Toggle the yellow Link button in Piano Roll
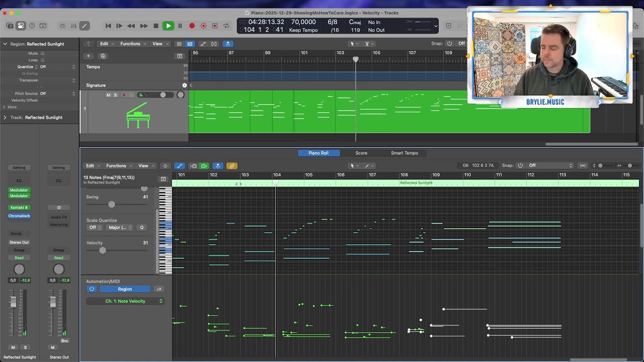Image resolution: width=644 pixels, height=362 pixels. [x=231, y=166]
